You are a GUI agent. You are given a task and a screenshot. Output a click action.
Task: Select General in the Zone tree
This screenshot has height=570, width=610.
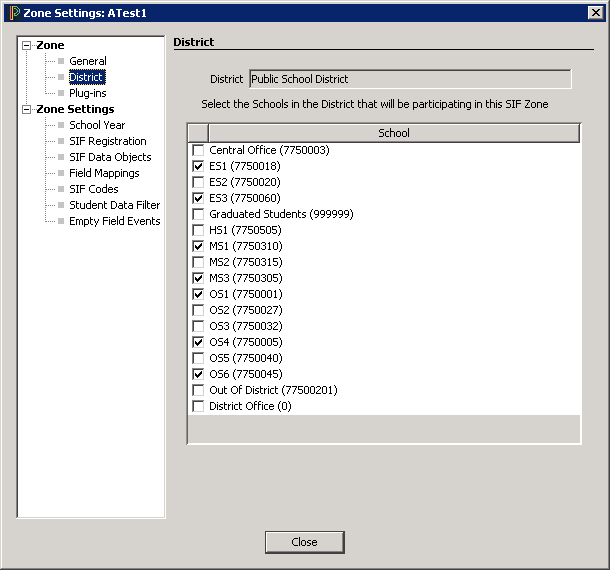pos(88,61)
